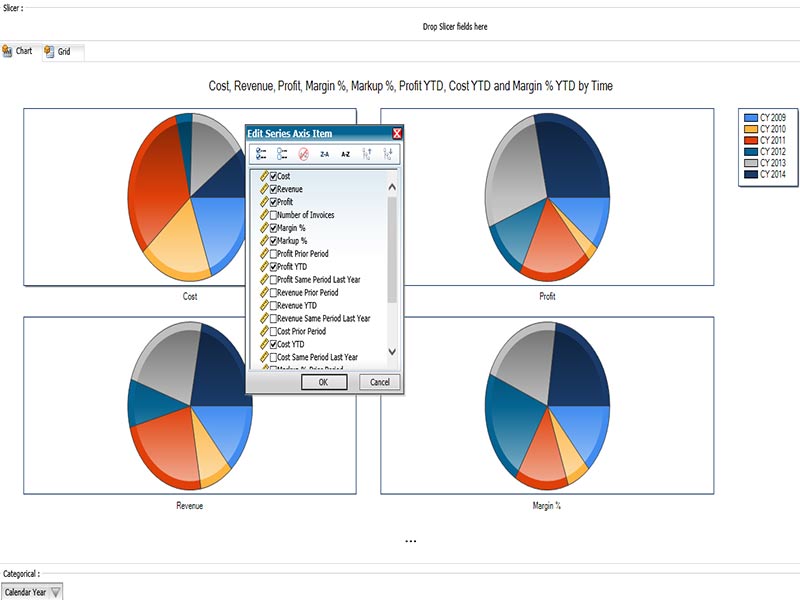Click the chart title text
This screenshot has width=800, height=600.
(x=410, y=86)
